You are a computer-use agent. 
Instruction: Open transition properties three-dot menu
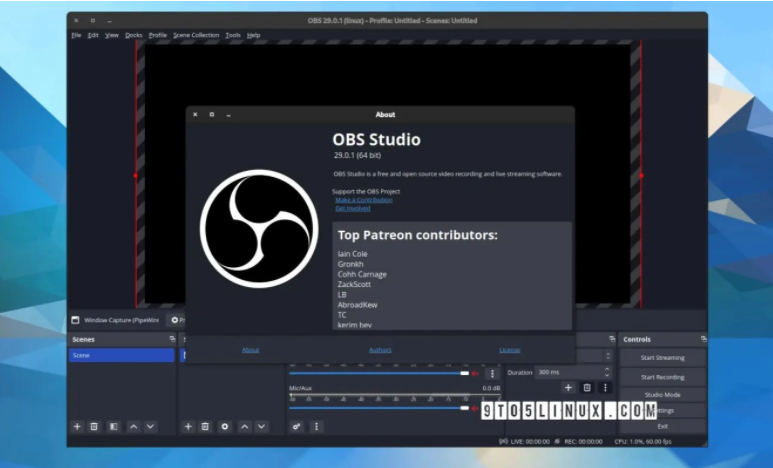point(605,387)
